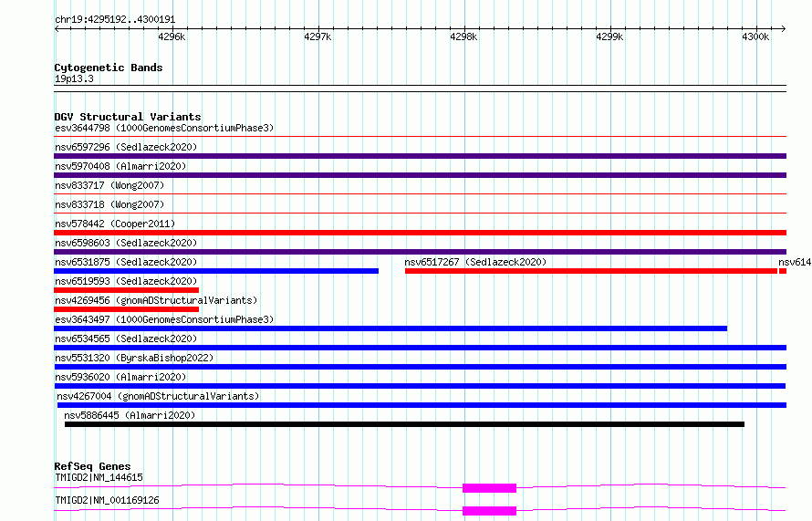The width and height of the screenshot is (812, 521).
Task: Click the left arrowhead of the ruler
Action: coord(57,29)
